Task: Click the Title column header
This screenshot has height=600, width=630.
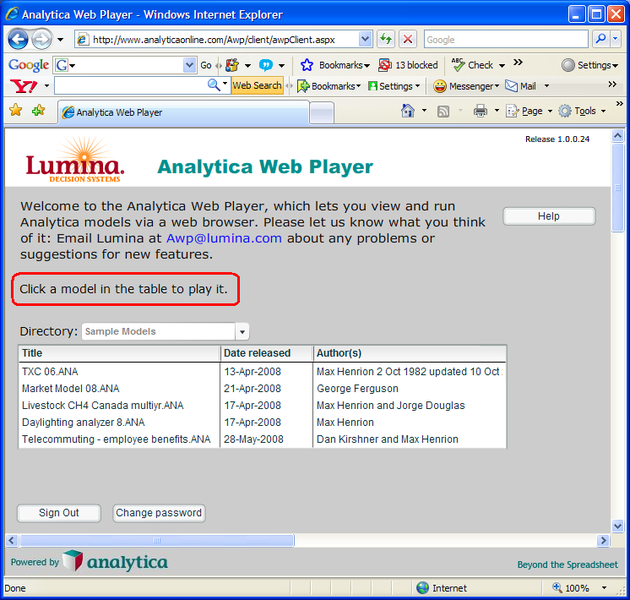Action: [x=119, y=353]
